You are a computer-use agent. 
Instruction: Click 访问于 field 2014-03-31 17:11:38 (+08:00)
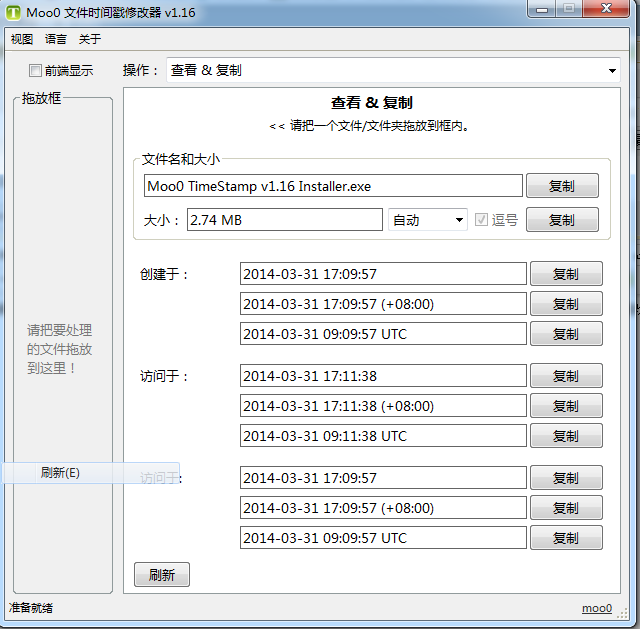point(383,406)
